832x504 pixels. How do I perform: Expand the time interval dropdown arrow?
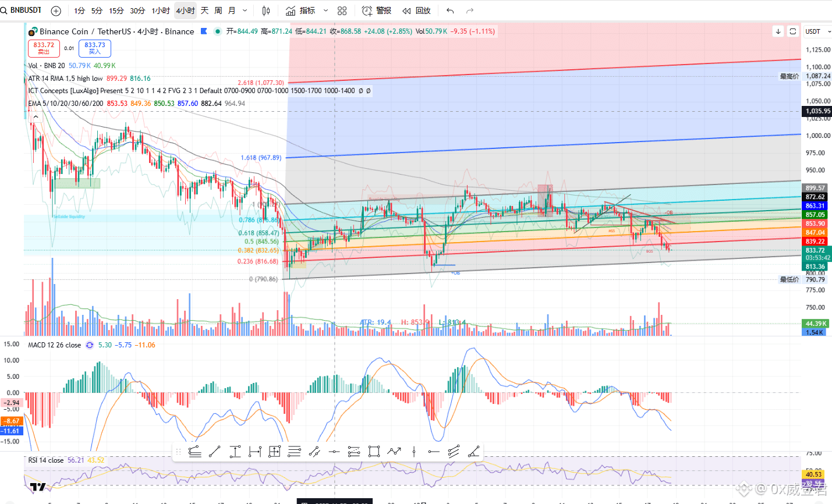tap(245, 10)
